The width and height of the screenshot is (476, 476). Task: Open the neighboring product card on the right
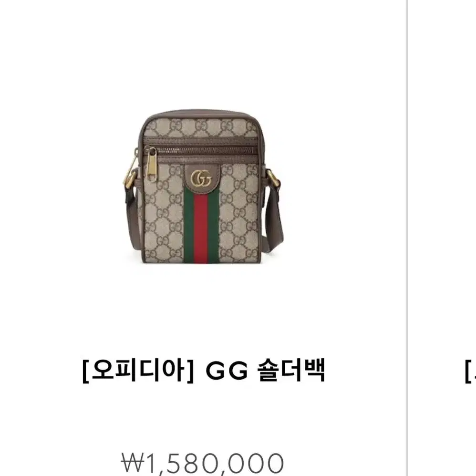[442, 238]
